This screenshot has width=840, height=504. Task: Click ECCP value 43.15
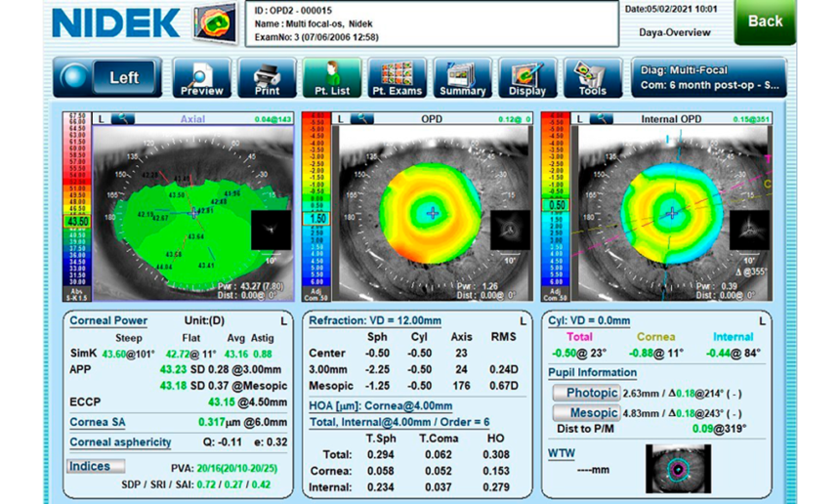222,402
